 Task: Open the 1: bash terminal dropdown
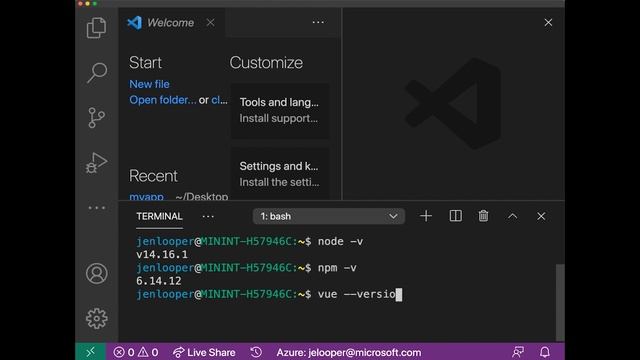(329, 216)
